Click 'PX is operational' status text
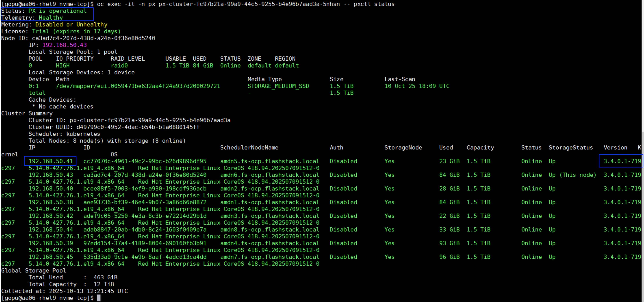 pos(57,11)
